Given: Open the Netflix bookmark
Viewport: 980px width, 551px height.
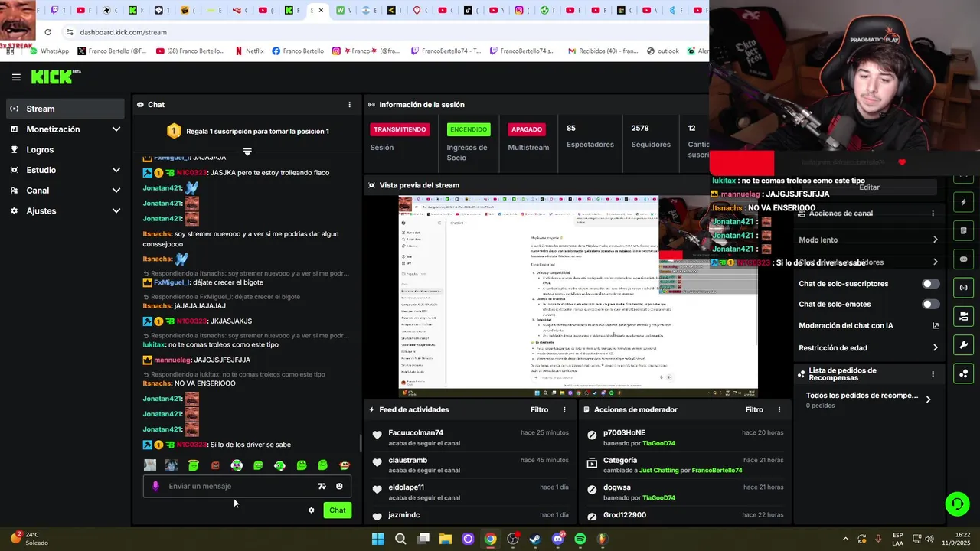Looking at the screenshot, I should coord(249,51).
